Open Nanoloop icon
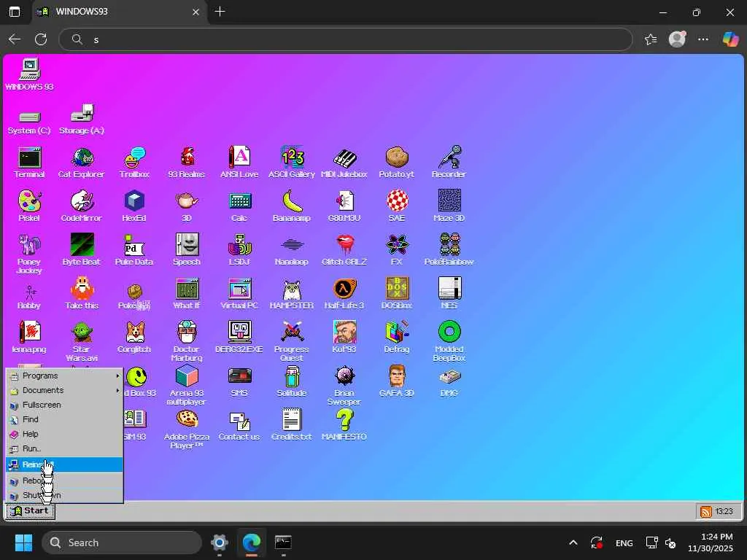Image resolution: width=747 pixels, height=560 pixels. click(292, 250)
